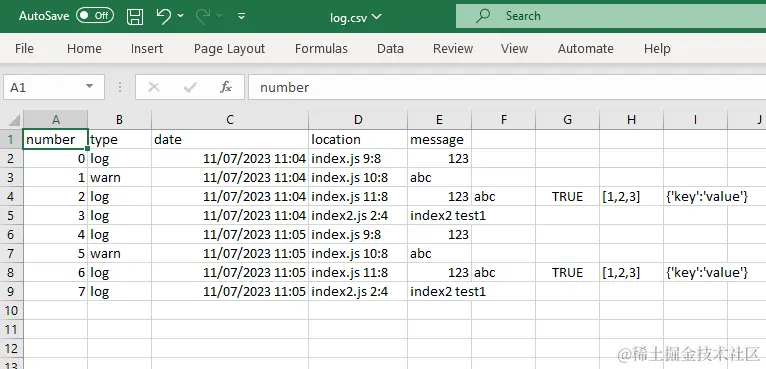Switch to the Data ribbon tab
The height and width of the screenshot is (369, 766).
point(390,48)
